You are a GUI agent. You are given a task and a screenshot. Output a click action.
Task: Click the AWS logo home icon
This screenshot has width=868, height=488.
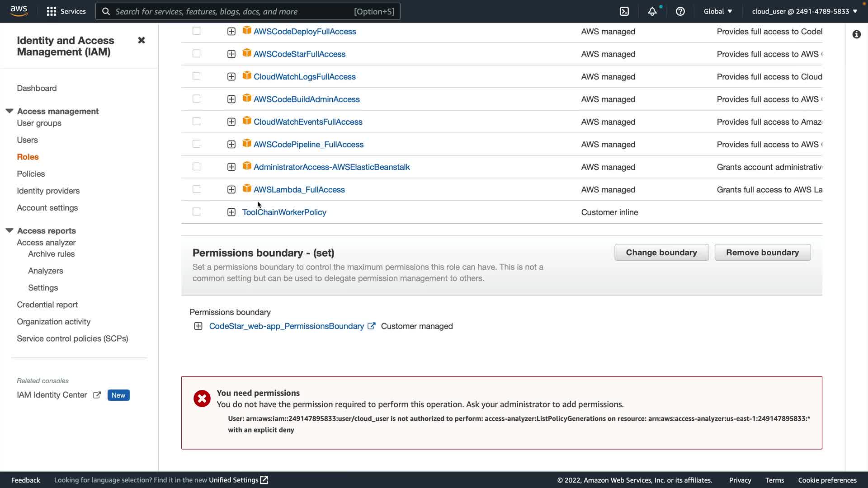click(x=19, y=11)
